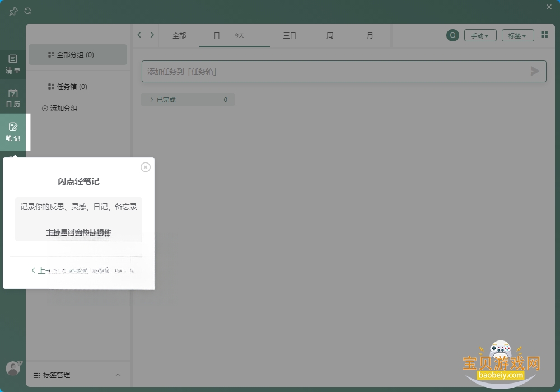Click the round search icon
This screenshot has width=560, height=392.
click(x=452, y=35)
